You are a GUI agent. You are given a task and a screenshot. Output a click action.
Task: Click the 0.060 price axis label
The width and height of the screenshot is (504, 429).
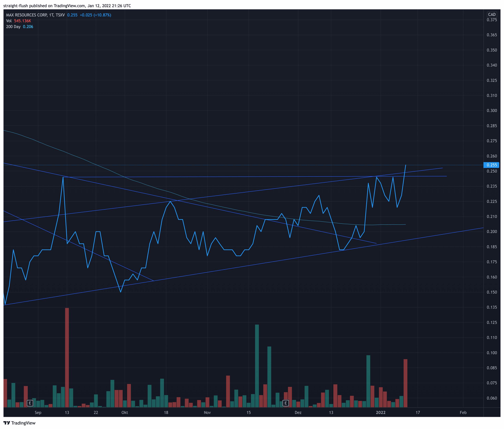click(x=492, y=398)
